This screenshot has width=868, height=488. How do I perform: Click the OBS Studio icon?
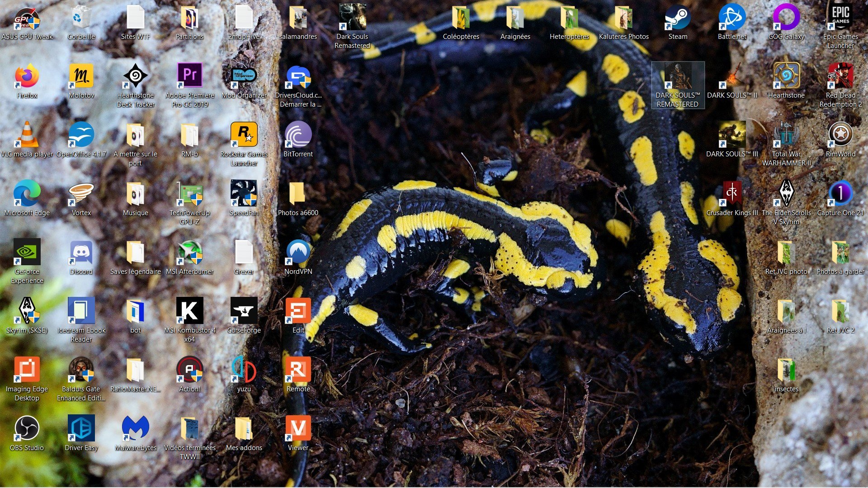coord(27,428)
